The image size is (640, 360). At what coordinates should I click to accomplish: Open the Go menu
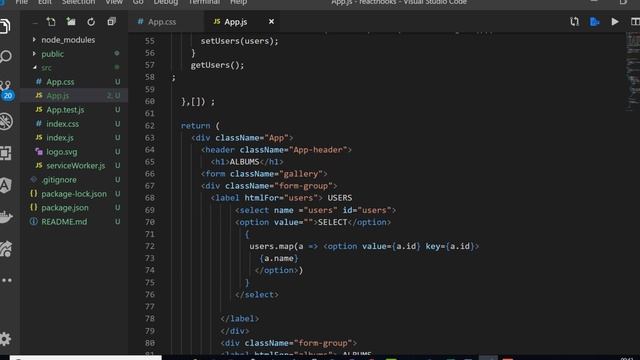click(138, 2)
